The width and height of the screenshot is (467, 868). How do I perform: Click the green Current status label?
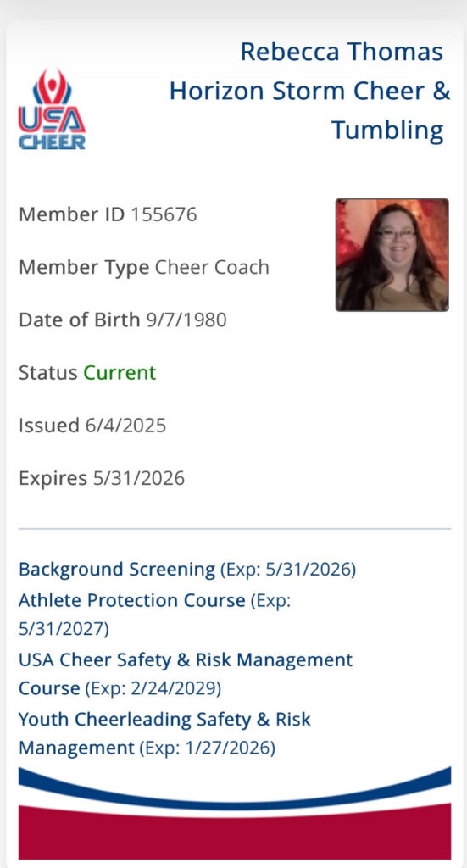[x=120, y=373]
